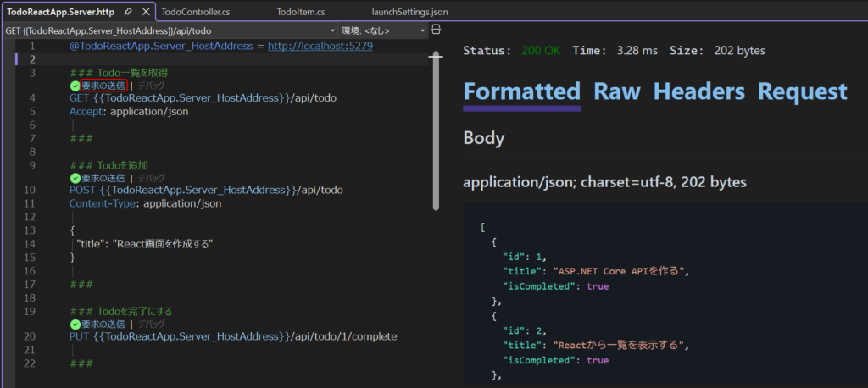Send the PUT complete request

[103, 324]
